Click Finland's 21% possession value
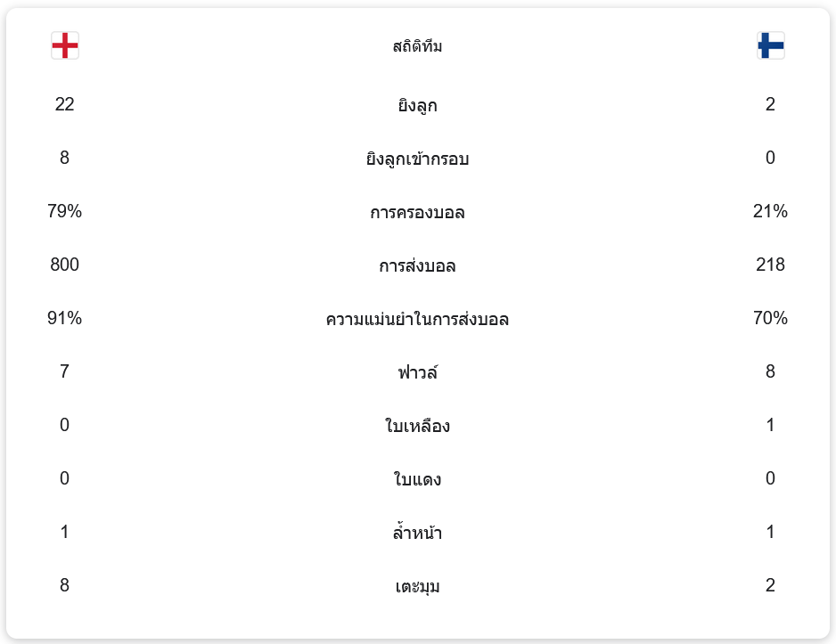 tap(770, 211)
